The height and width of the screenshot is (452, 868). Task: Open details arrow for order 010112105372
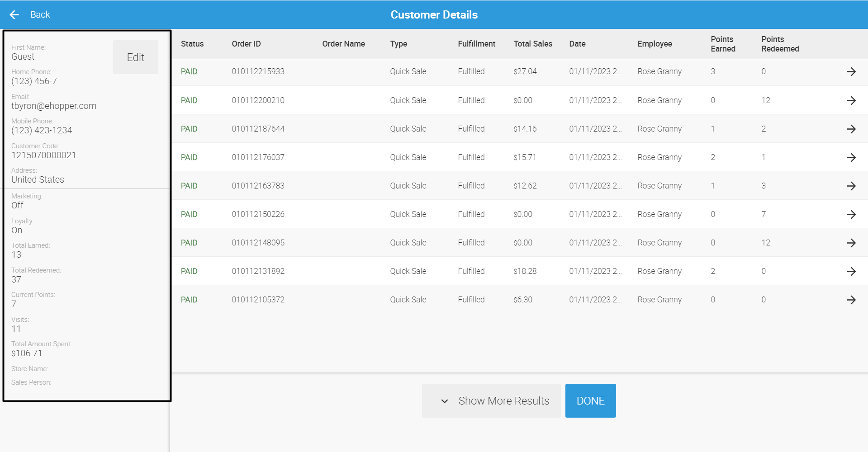851,300
